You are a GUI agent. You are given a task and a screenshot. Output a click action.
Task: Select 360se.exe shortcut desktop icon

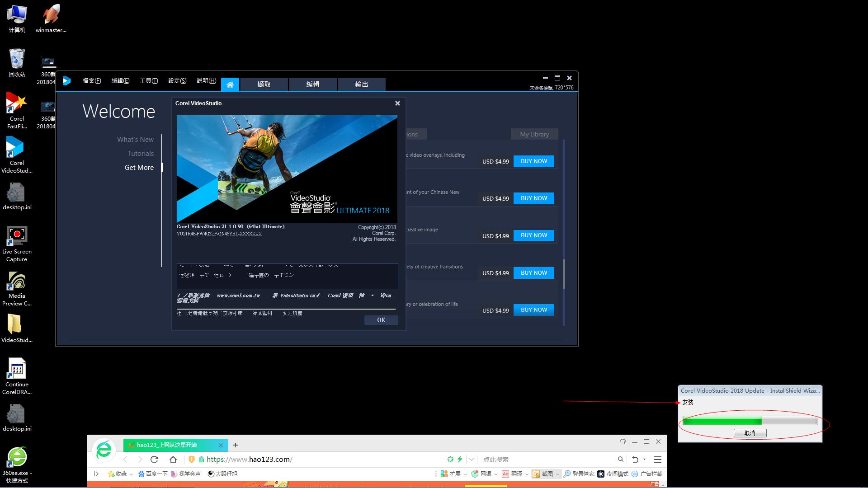click(x=17, y=465)
